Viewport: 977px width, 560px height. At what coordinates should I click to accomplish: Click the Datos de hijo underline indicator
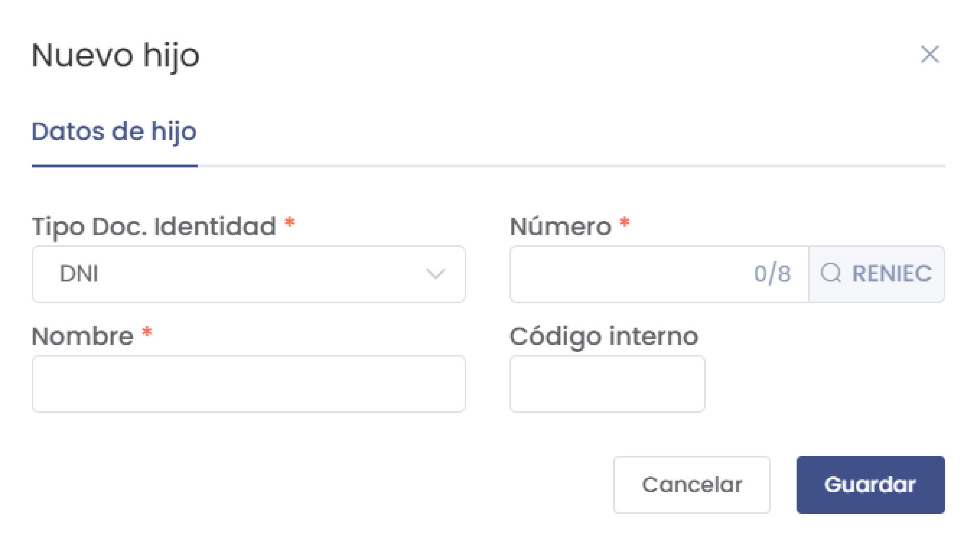114,165
